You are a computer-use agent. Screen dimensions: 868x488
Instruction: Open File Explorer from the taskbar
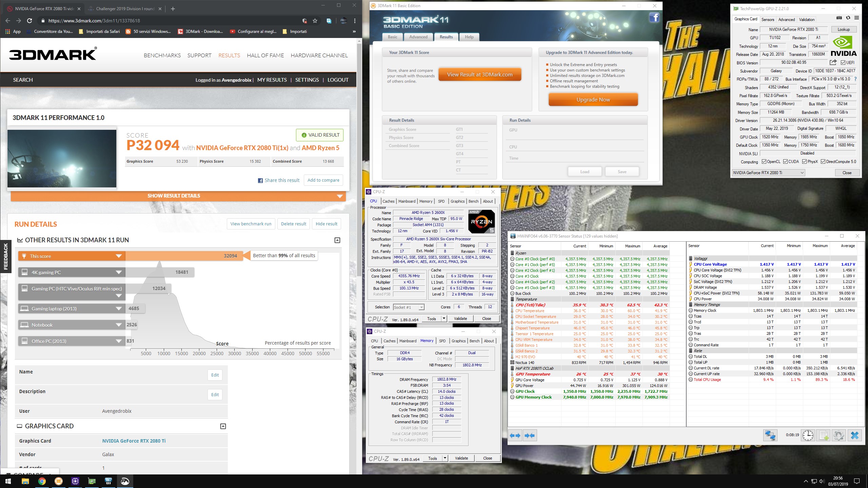25,481
